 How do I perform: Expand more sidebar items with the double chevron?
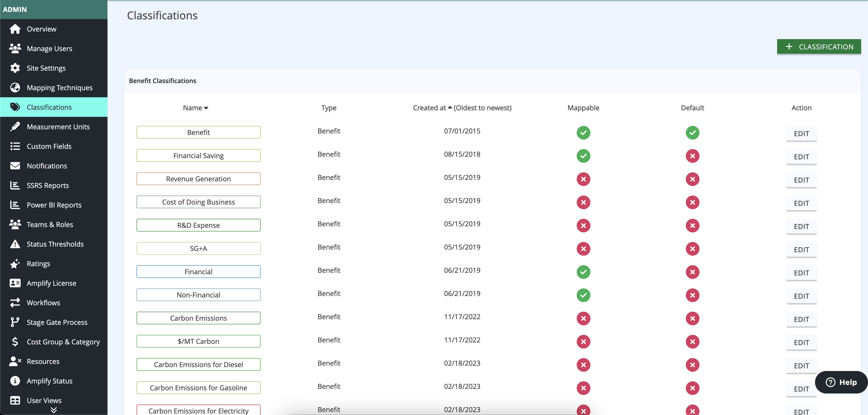53,410
